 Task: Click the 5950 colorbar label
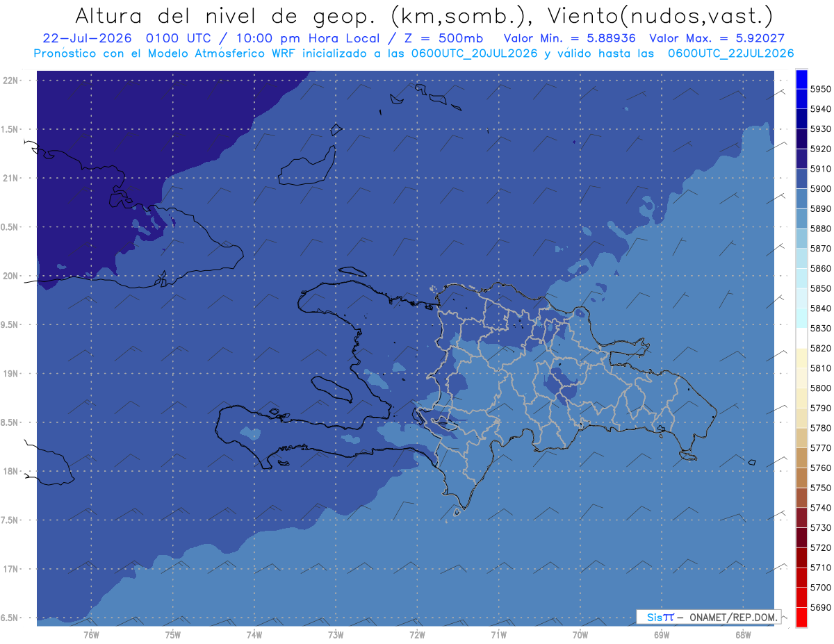(x=820, y=89)
